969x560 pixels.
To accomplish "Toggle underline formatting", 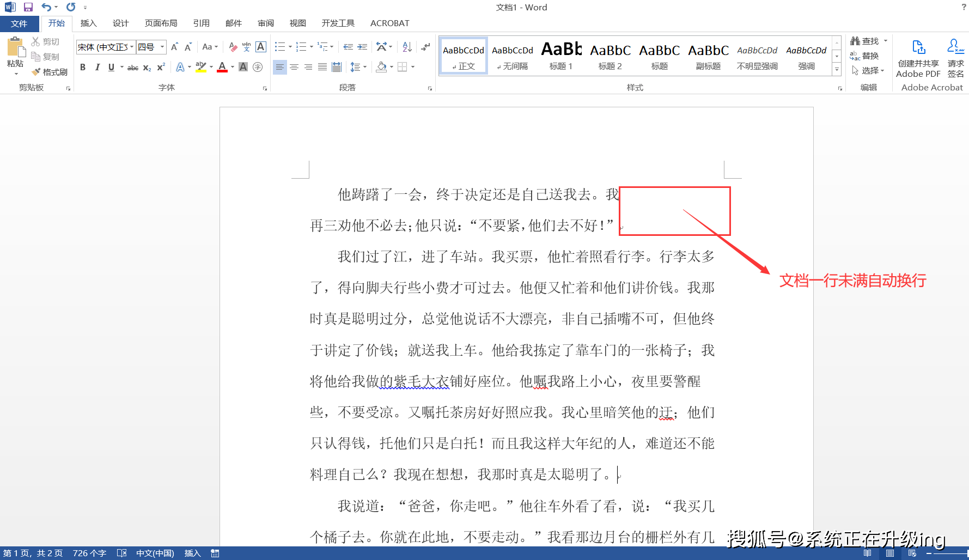I will tap(111, 67).
